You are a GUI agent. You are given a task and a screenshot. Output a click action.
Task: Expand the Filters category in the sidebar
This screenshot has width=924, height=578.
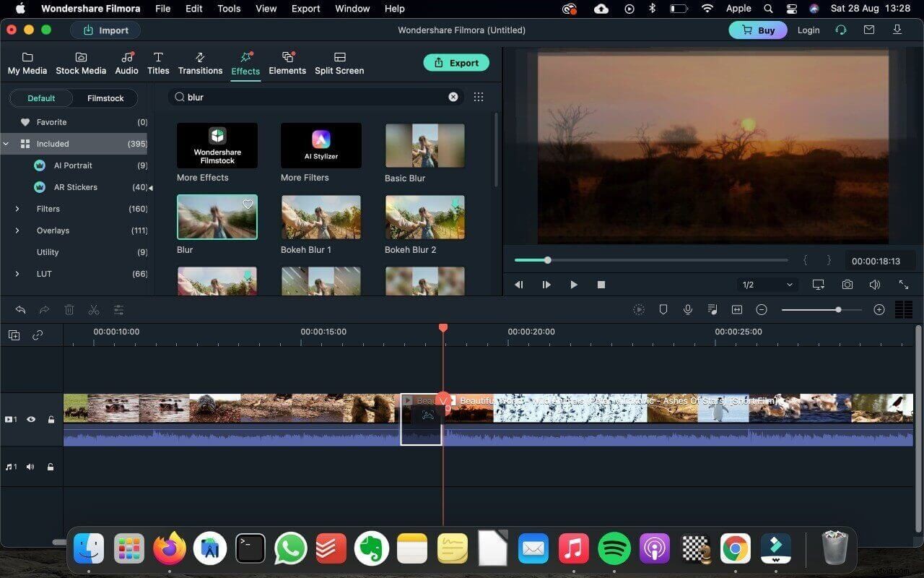(x=17, y=209)
